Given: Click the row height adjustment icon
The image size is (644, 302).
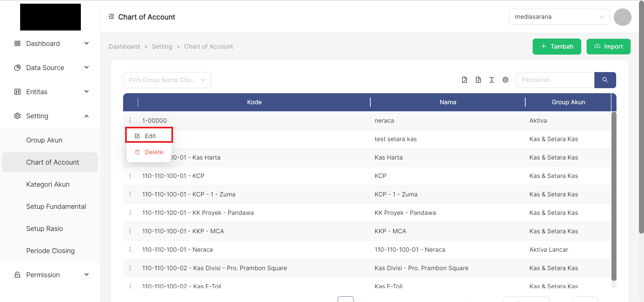Looking at the screenshot, I should coord(492,80).
